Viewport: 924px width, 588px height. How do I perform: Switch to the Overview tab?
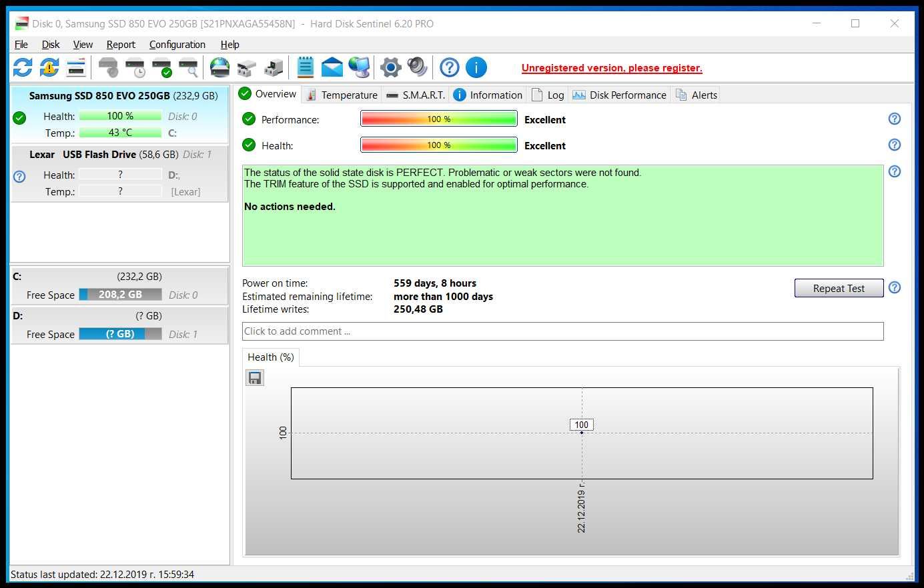(268, 94)
